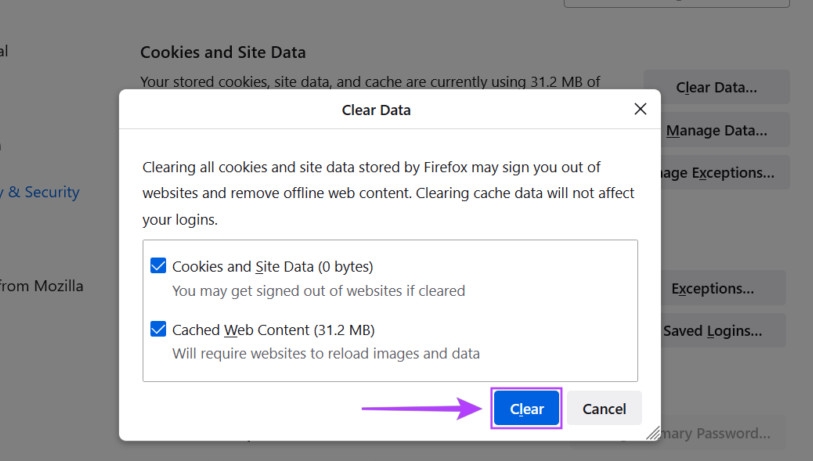Screen dimensions: 813x461
Task: Click the Clear Data dialog title bar
Action: coord(376,110)
